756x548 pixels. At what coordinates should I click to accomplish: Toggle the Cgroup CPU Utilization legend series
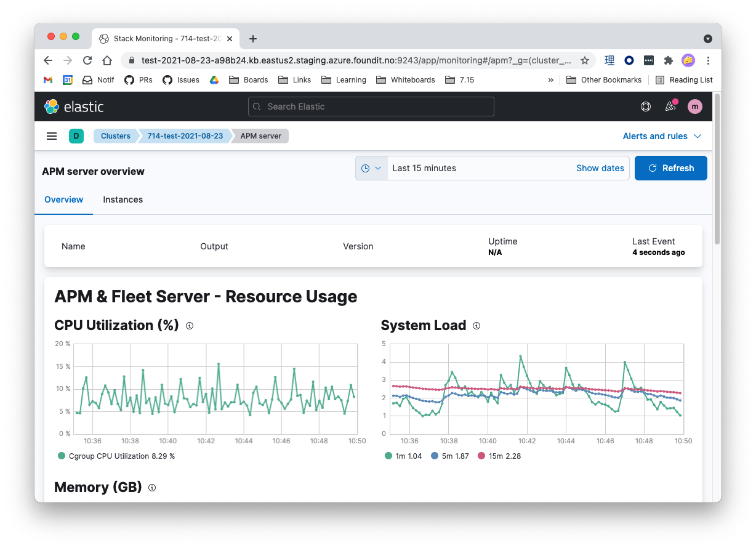(x=116, y=456)
